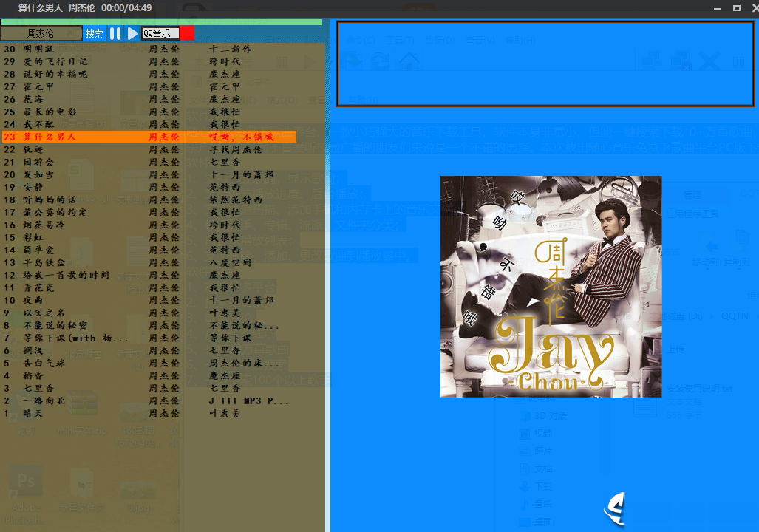Seek within the green playback progress bar
This screenshot has height=532, width=759.
click(162, 22)
